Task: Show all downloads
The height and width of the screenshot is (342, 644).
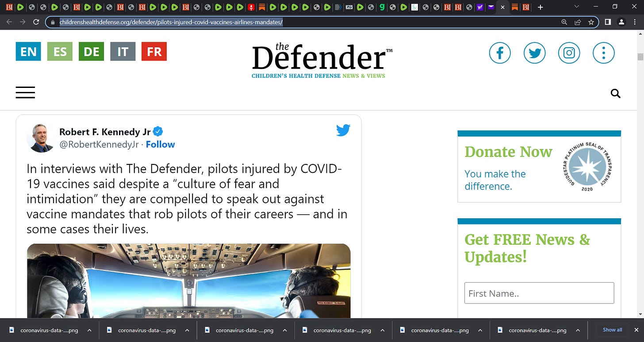Action: click(x=612, y=330)
